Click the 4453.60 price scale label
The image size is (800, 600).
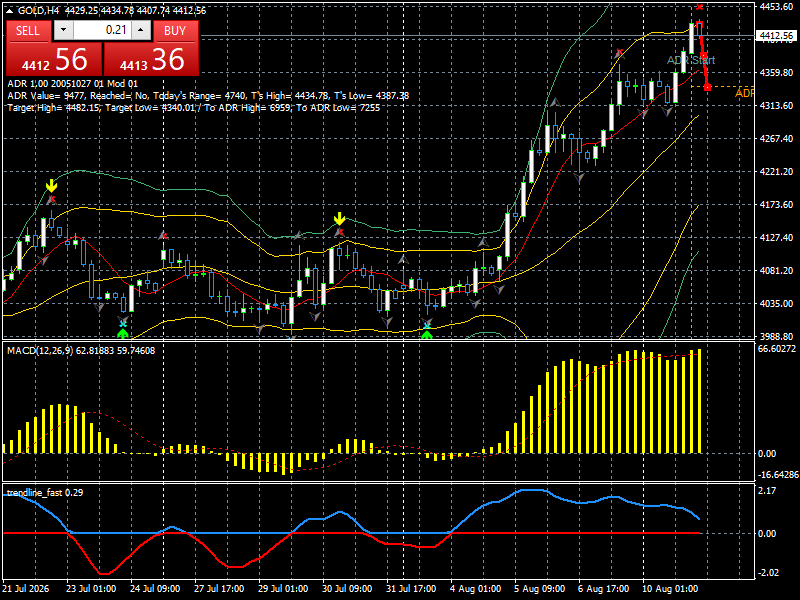coord(776,6)
